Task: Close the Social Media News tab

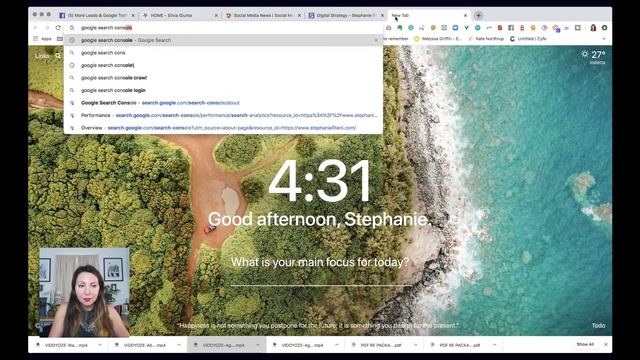Action: 299,16
